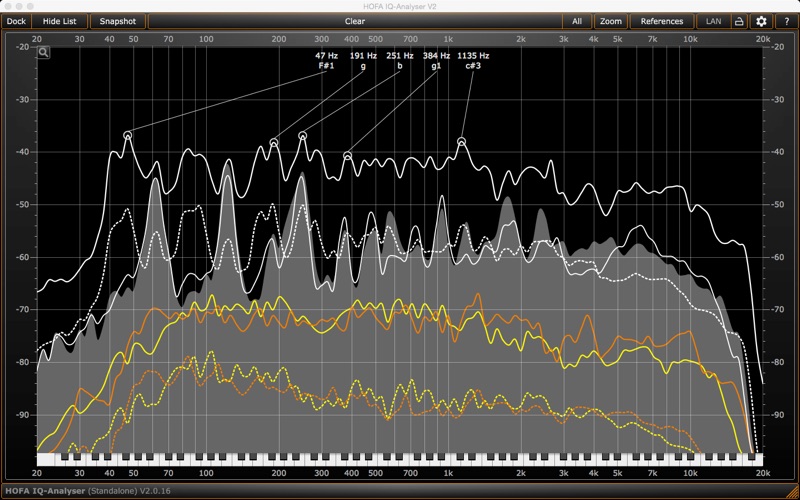This screenshot has width=800, height=500.
Task: Click the lock icon in toolbar
Action: [x=739, y=21]
